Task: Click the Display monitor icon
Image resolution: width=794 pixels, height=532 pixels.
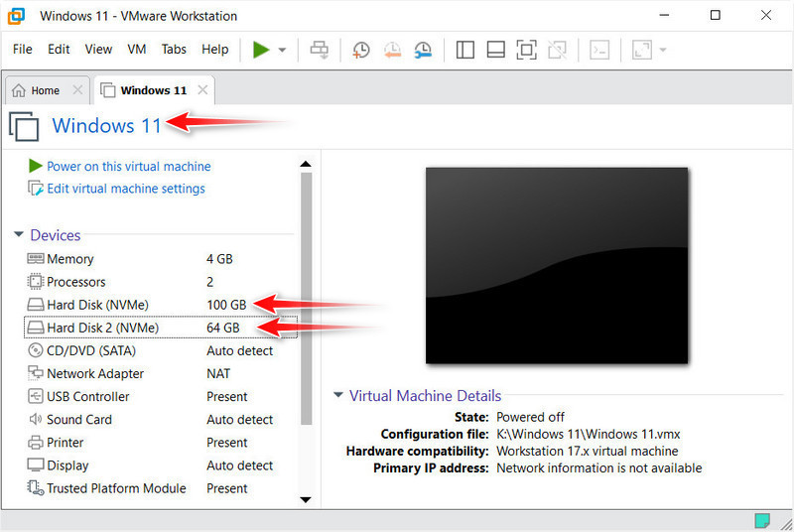Action: tap(35, 465)
